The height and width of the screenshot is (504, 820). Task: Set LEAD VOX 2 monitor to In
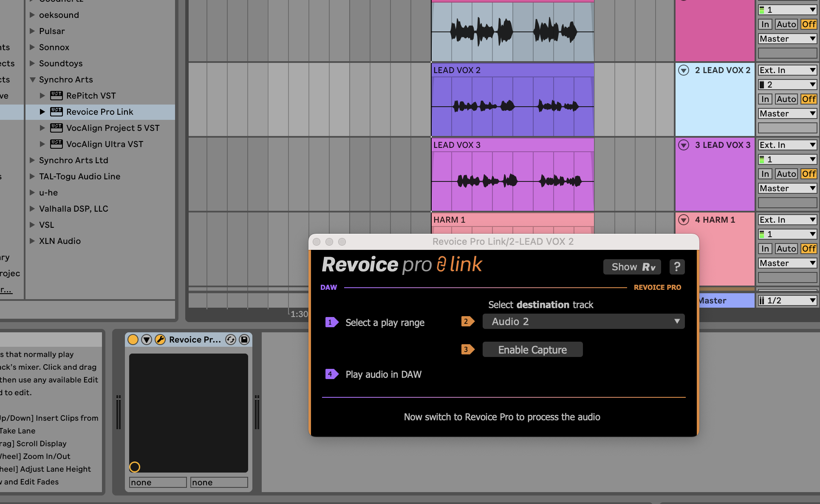(x=765, y=99)
